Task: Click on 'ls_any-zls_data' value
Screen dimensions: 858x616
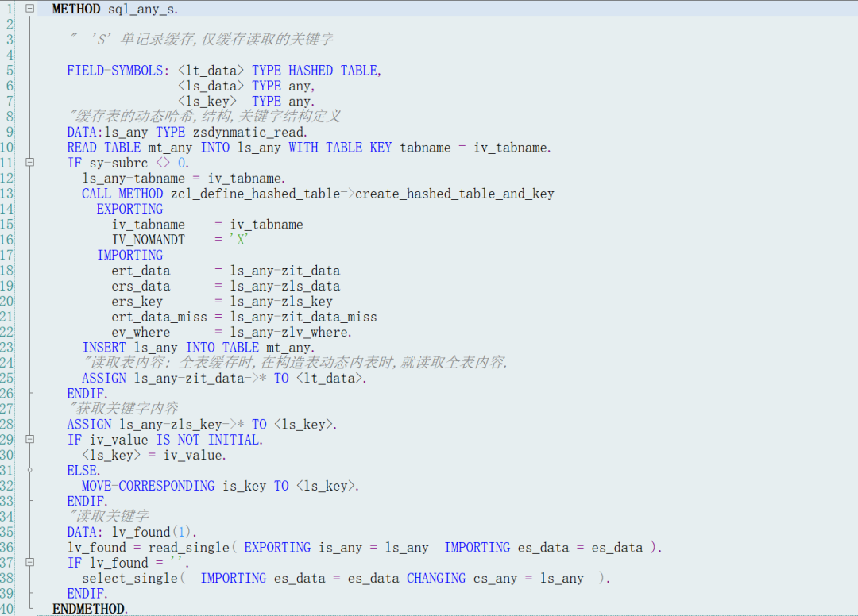Action: (x=285, y=286)
